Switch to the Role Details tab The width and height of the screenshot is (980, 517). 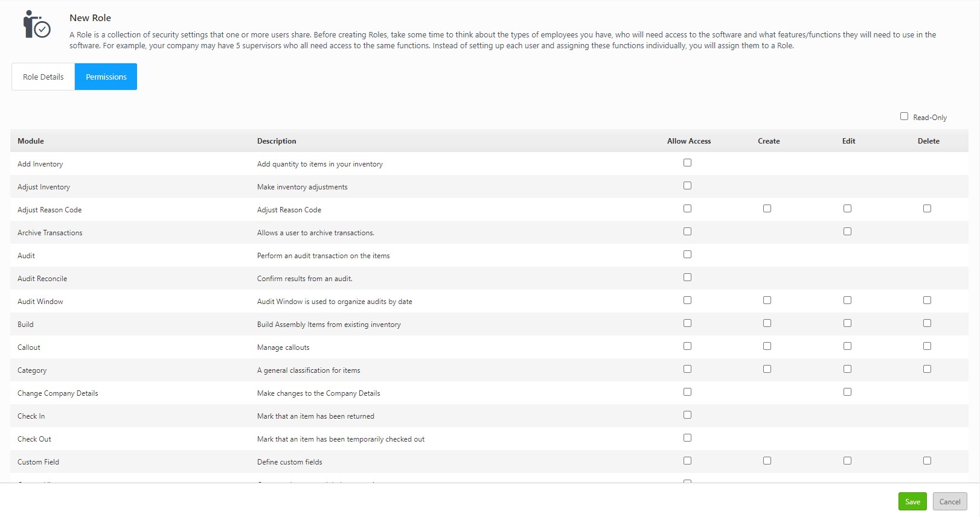(x=43, y=77)
